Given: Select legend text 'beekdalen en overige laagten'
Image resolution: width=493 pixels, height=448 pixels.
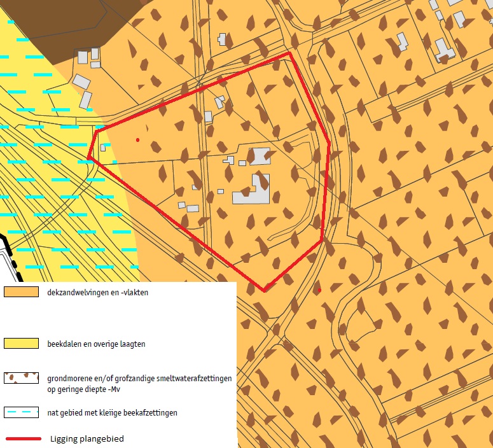Looking at the screenshot, I should [96, 344].
